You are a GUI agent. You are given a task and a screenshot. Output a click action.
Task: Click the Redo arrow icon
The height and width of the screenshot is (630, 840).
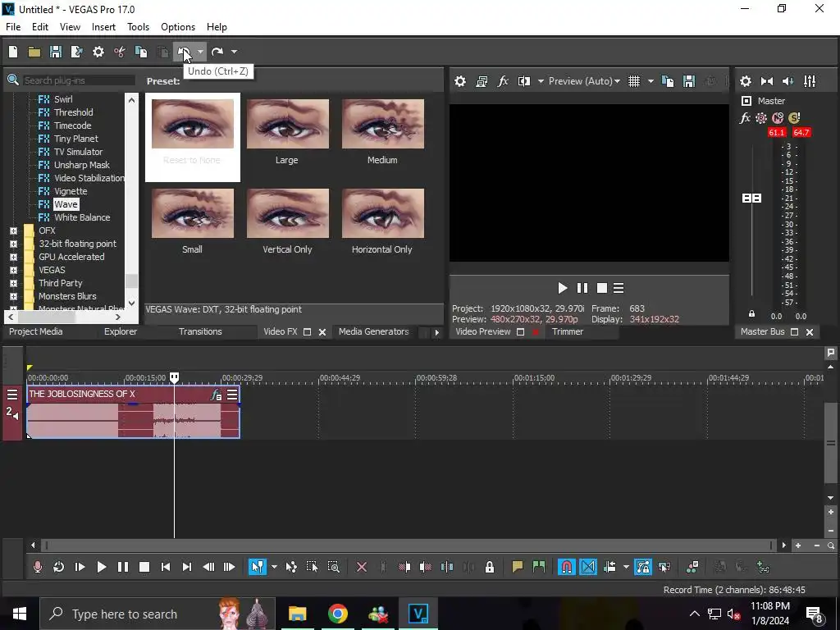point(217,52)
